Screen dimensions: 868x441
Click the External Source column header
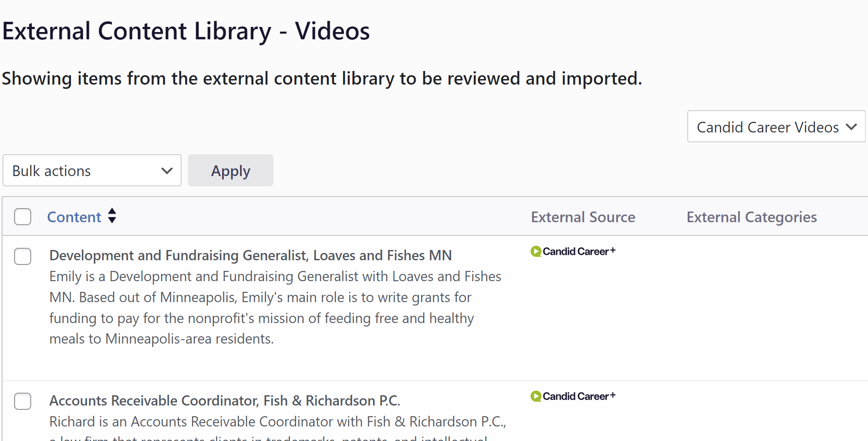point(583,217)
